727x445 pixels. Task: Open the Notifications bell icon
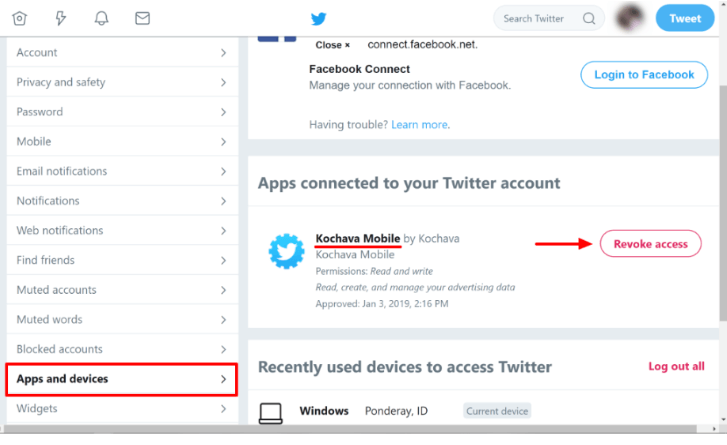tap(102, 19)
